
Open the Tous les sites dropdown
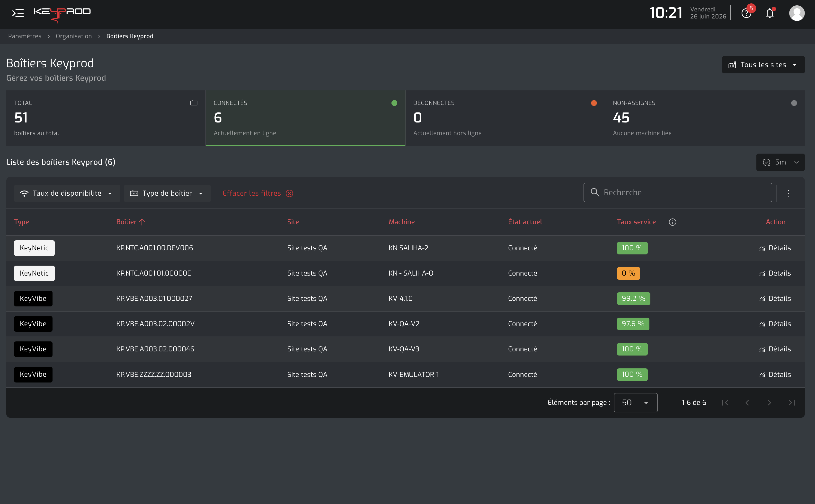pos(763,65)
